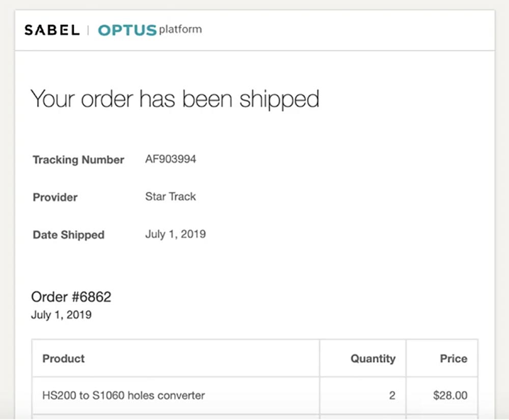This screenshot has width=509, height=420.
Task: Open Order #6862 heading
Action: (71, 297)
